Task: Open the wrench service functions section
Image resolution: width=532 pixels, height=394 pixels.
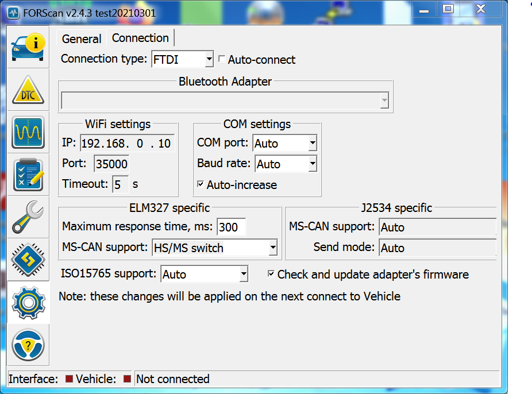Action: [28, 217]
